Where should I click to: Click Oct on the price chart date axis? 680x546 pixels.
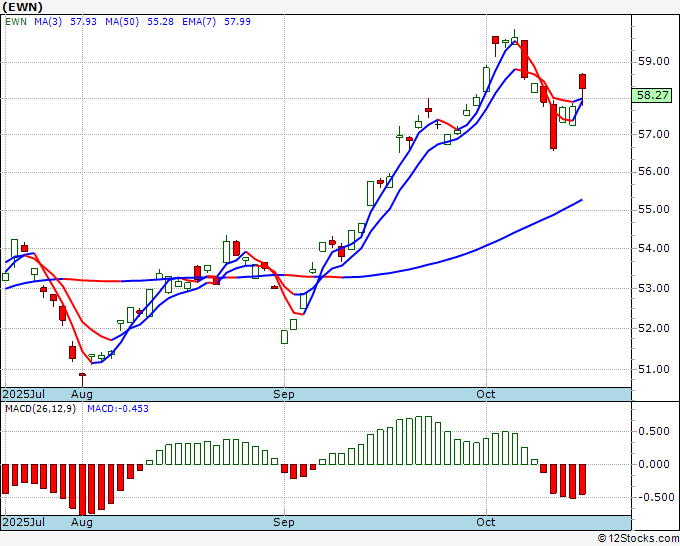(x=486, y=394)
